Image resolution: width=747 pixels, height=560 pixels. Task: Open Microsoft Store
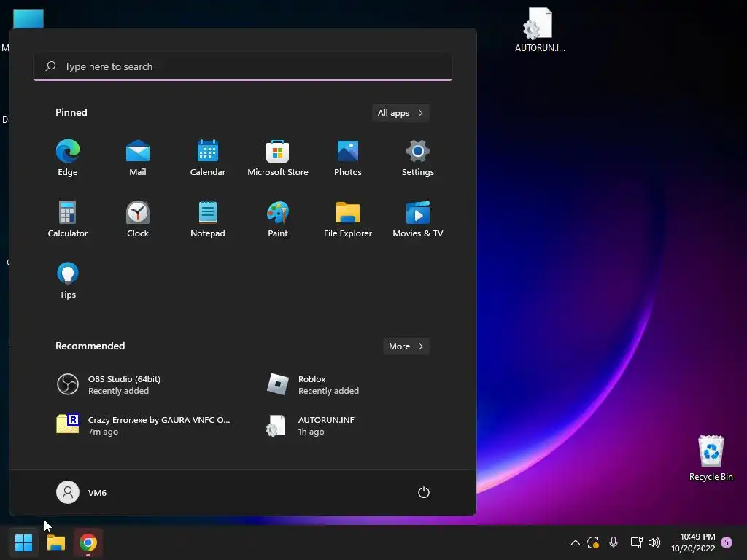pyautogui.click(x=278, y=158)
